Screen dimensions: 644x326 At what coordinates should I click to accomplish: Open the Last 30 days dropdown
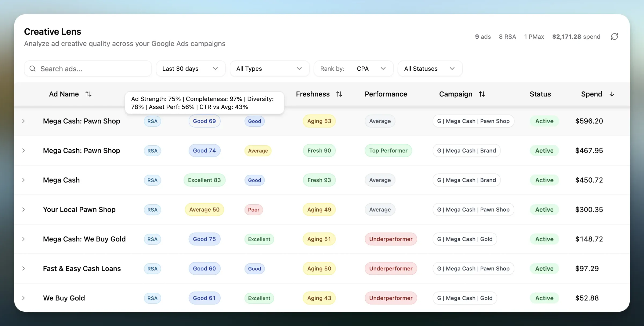coord(191,69)
